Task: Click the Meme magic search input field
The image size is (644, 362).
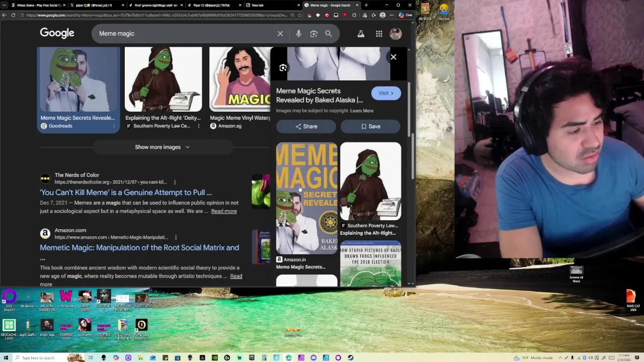Action: click(x=184, y=34)
